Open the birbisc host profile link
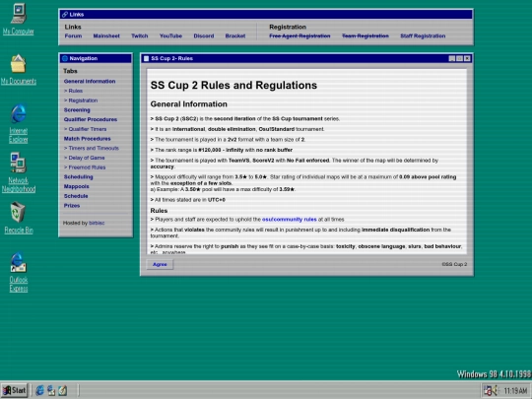This screenshot has height=399, width=532. tap(97, 223)
